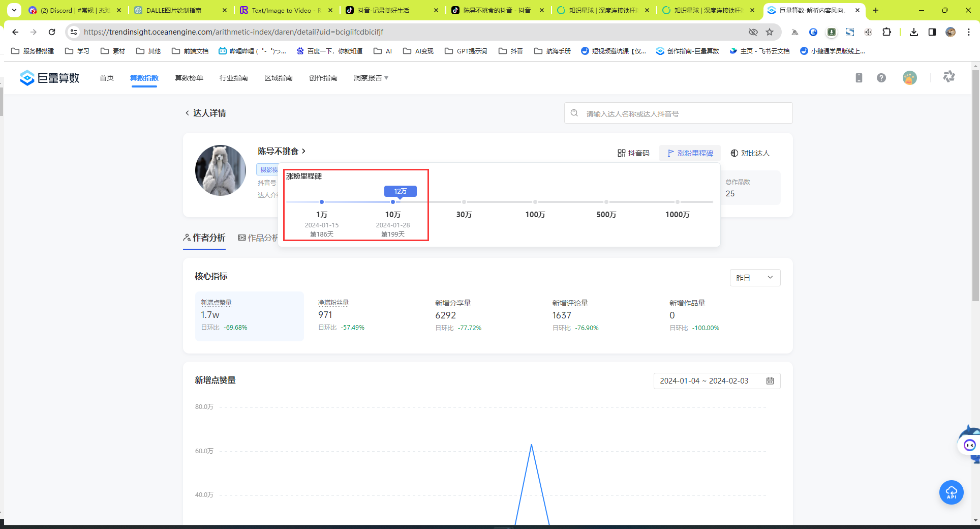Toggle the browser side panel icon
The image size is (980, 529).
[x=932, y=32]
